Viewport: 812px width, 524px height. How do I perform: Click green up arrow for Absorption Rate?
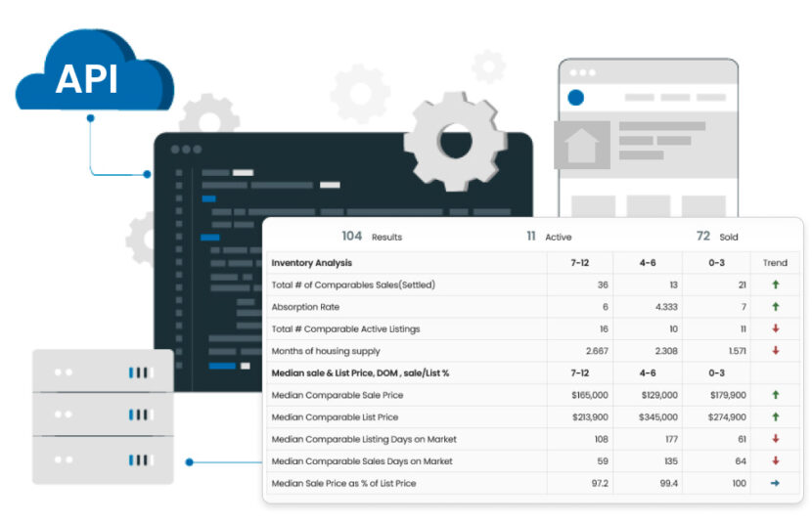point(775,306)
